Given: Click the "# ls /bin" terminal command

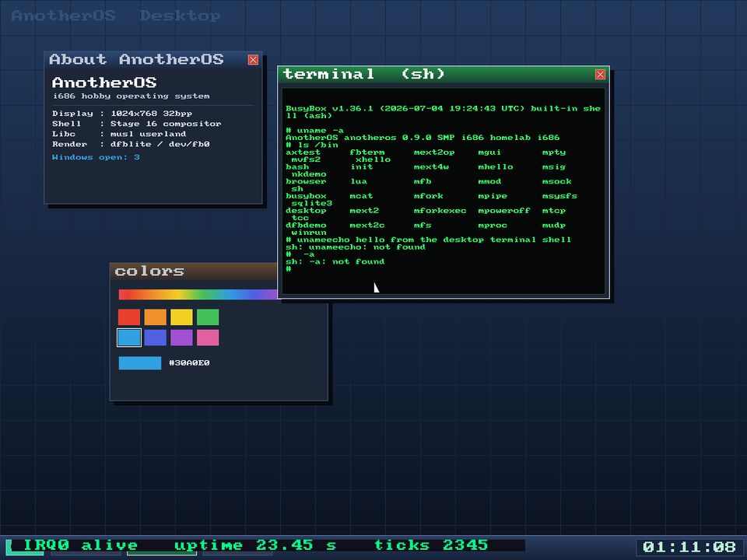Looking at the screenshot, I should pyautogui.click(x=311, y=145).
